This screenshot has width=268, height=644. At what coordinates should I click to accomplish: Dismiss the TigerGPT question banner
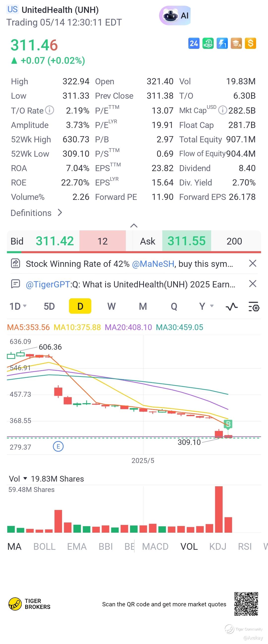(253, 284)
